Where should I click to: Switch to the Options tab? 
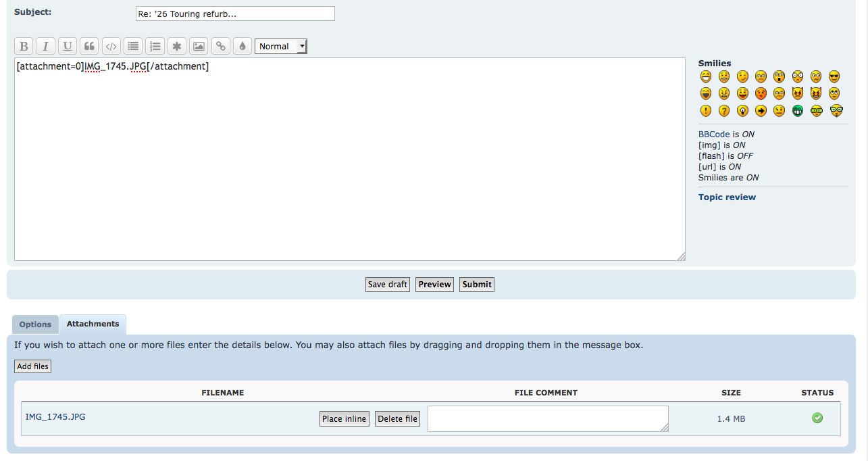tap(35, 324)
